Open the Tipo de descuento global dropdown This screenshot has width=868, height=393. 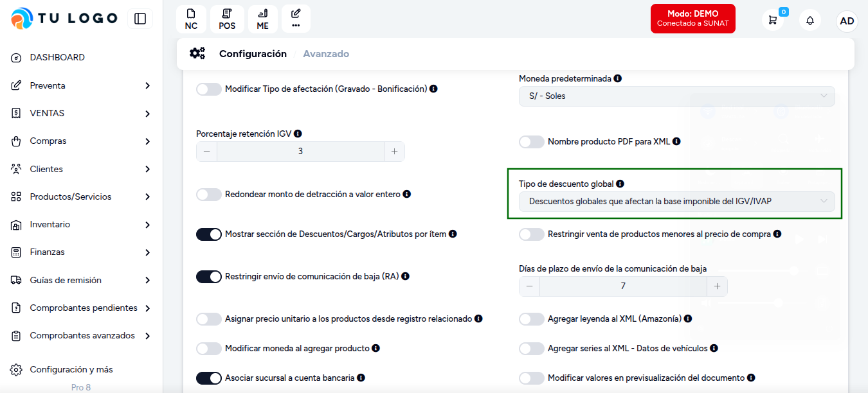point(677,202)
